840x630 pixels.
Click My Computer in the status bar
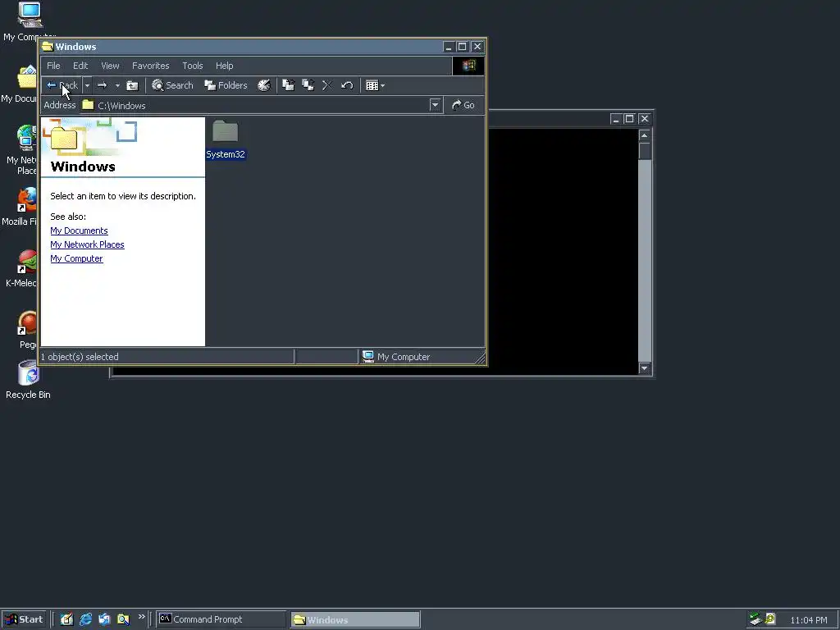(396, 357)
